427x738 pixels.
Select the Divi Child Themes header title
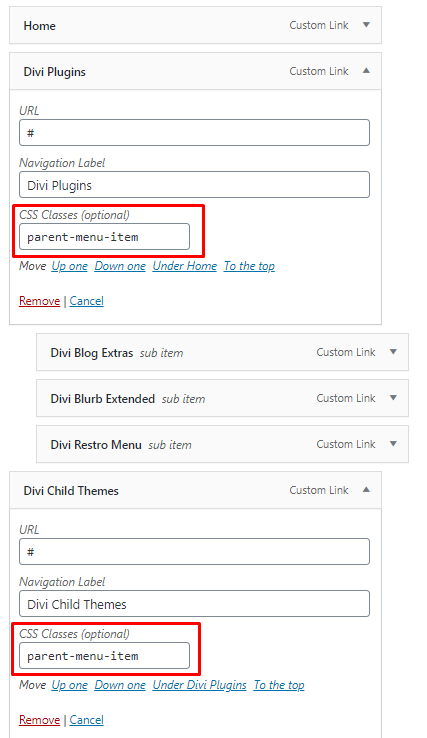[x=71, y=490]
